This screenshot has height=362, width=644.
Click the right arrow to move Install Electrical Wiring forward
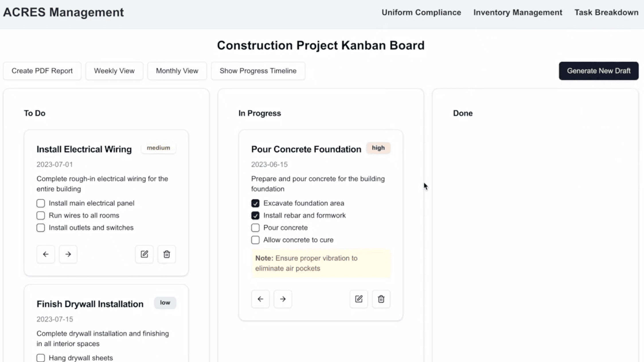click(68, 254)
